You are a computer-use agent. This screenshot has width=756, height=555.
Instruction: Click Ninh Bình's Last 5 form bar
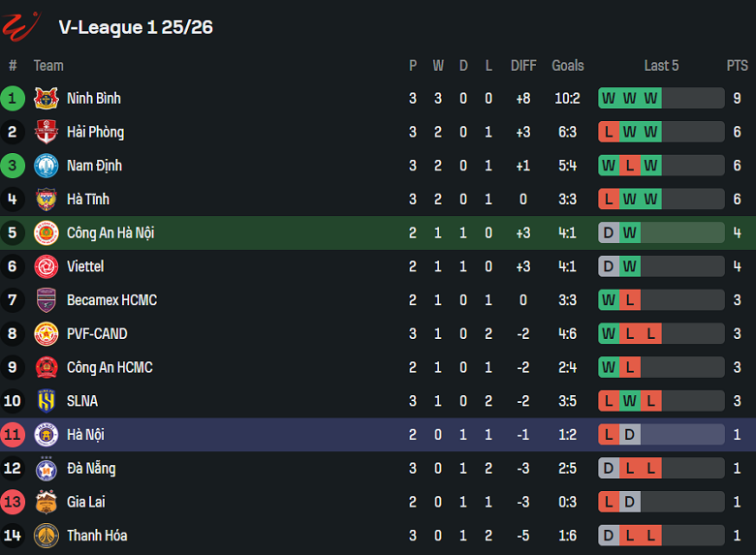tap(661, 98)
